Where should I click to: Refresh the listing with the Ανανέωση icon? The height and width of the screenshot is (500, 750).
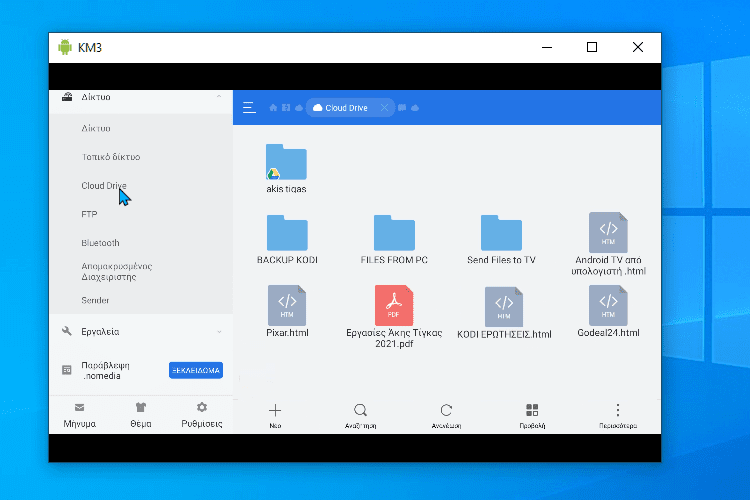pos(446,410)
